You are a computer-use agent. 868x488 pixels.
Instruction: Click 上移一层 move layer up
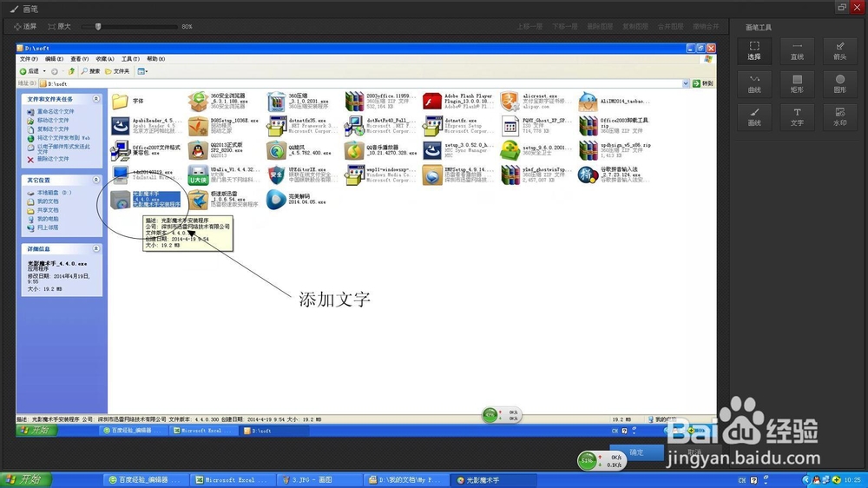[x=529, y=26]
